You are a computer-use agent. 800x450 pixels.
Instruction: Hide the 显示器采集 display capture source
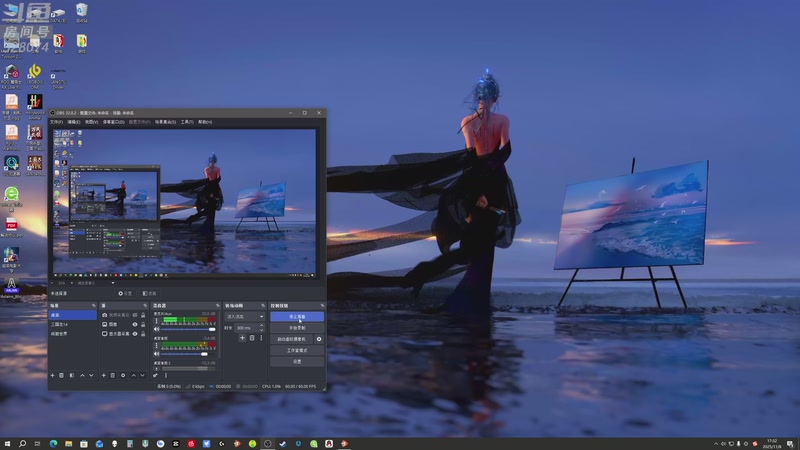tap(135, 334)
